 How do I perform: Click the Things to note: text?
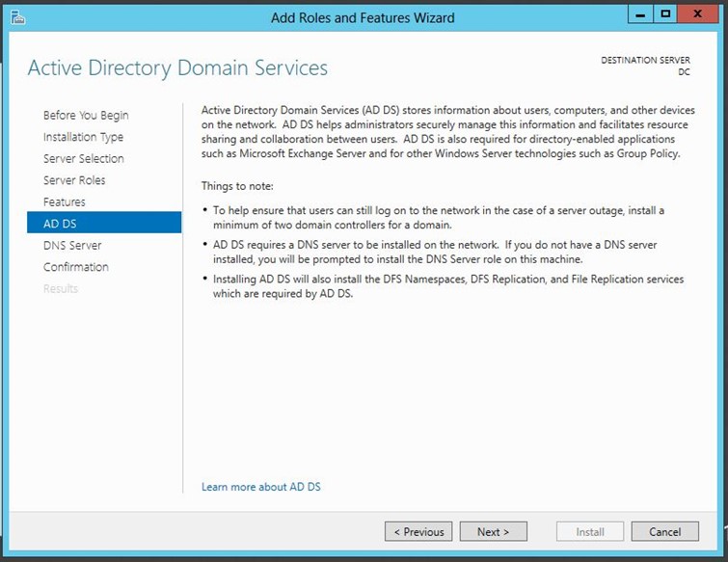pos(237,186)
